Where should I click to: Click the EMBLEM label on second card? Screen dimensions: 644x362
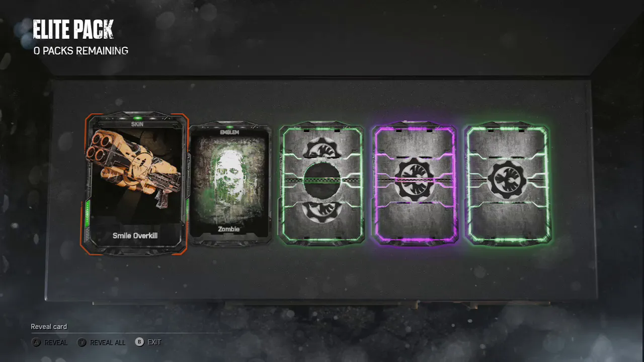(229, 133)
